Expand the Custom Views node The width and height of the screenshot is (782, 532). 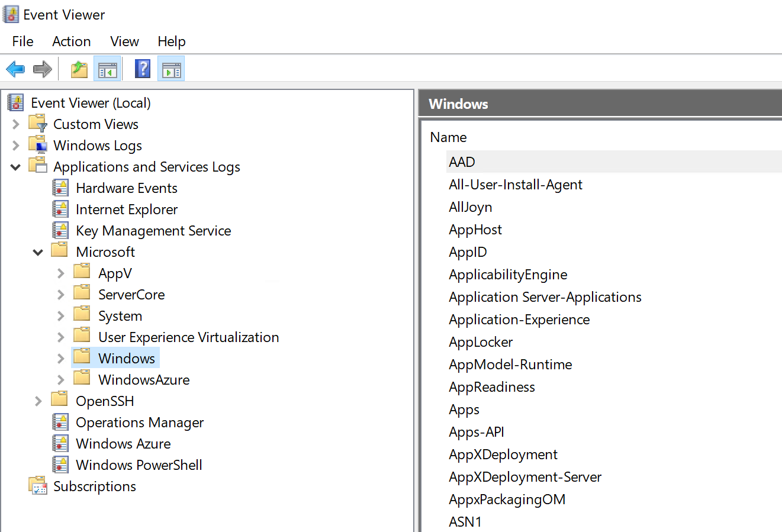(x=16, y=124)
